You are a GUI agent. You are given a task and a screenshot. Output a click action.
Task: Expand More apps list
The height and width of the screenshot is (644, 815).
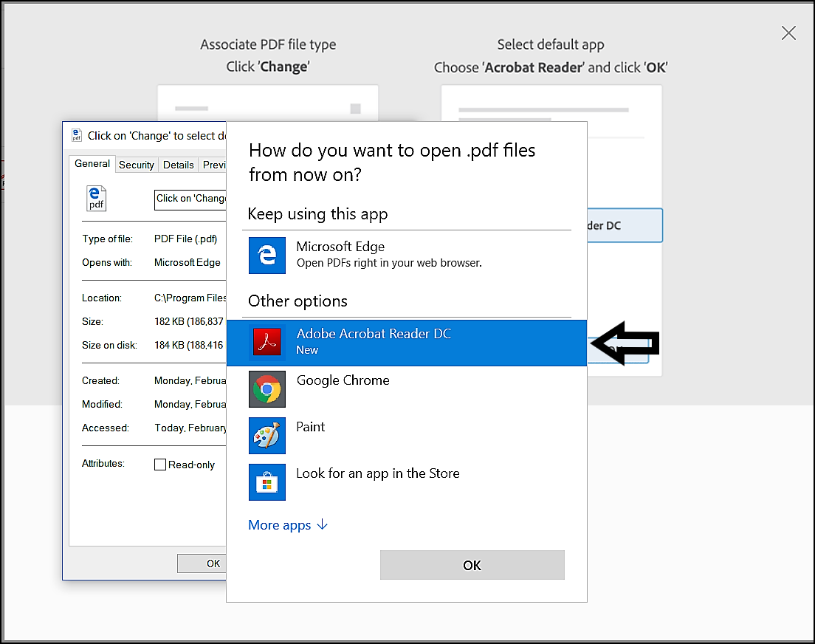tap(288, 525)
